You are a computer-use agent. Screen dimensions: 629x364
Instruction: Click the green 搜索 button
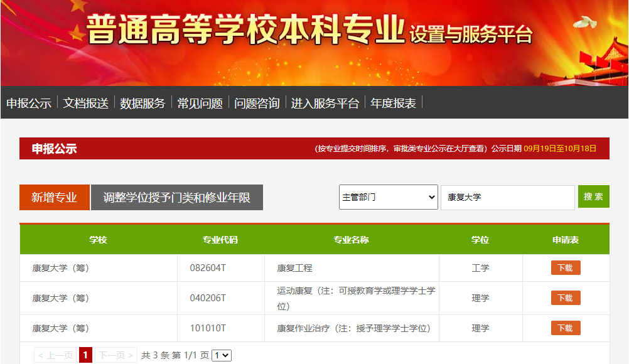point(593,196)
